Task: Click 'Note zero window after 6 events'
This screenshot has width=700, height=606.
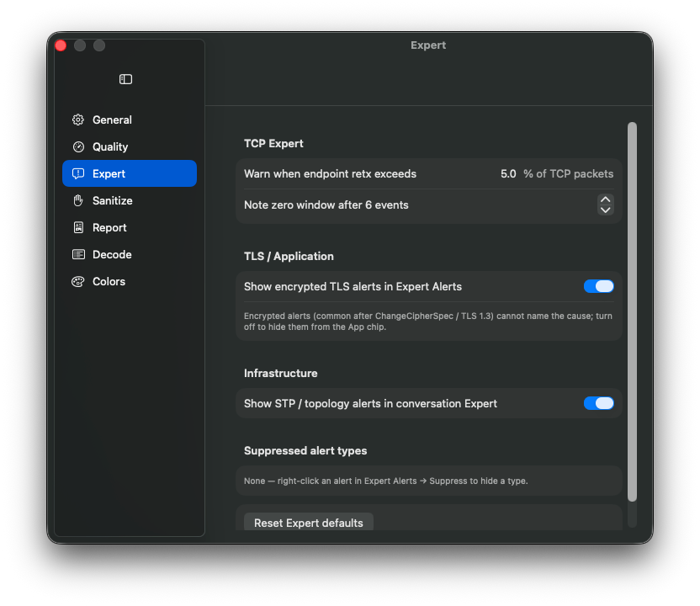Action: point(326,205)
